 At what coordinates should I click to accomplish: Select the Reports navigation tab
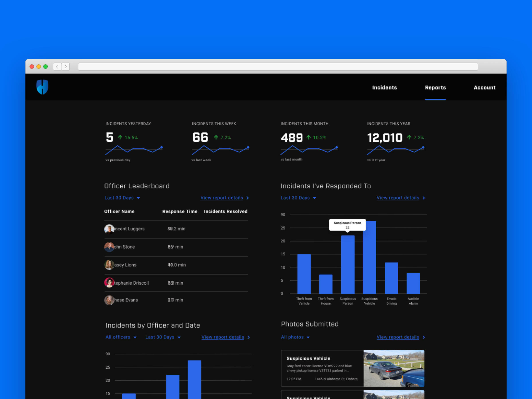tap(435, 88)
